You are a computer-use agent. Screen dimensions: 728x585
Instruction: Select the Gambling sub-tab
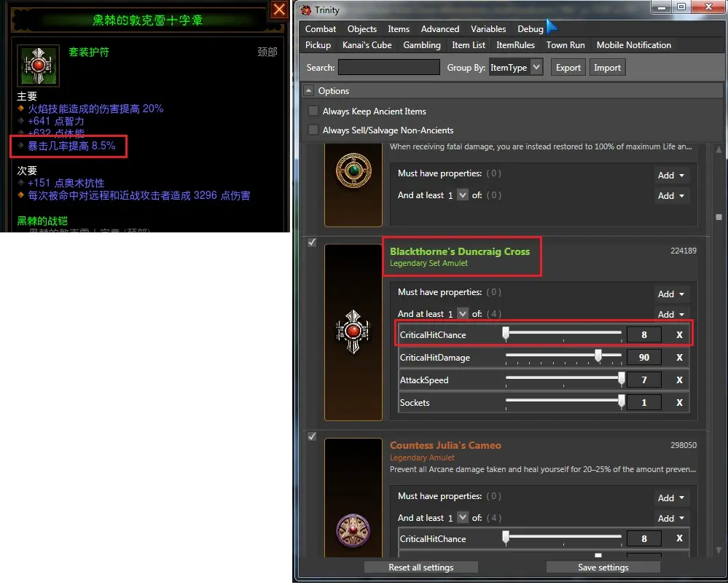click(422, 45)
